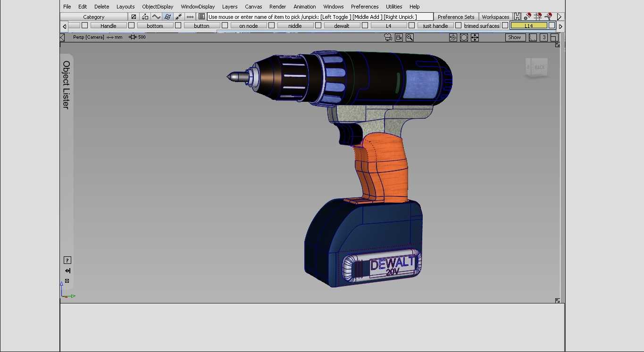
Task: Open the prompt history list icon
Action: [x=201, y=16]
